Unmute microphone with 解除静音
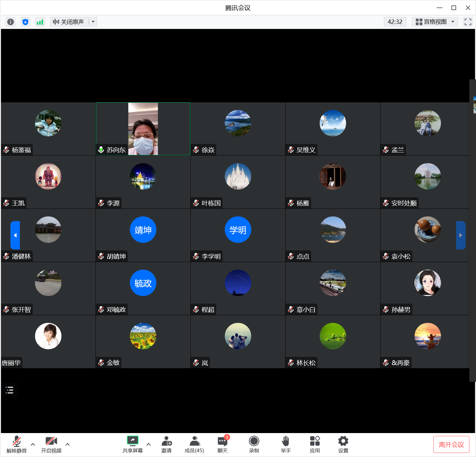Image resolution: width=476 pixels, height=457 pixels. [17, 444]
